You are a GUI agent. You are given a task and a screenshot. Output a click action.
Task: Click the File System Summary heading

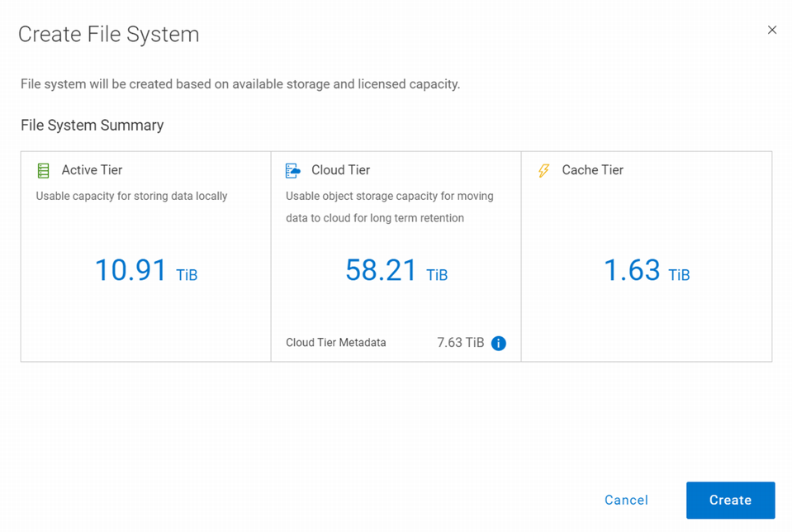92,126
